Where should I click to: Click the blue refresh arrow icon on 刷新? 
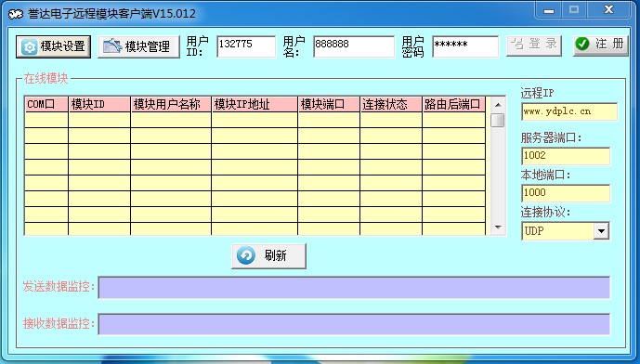click(x=246, y=256)
